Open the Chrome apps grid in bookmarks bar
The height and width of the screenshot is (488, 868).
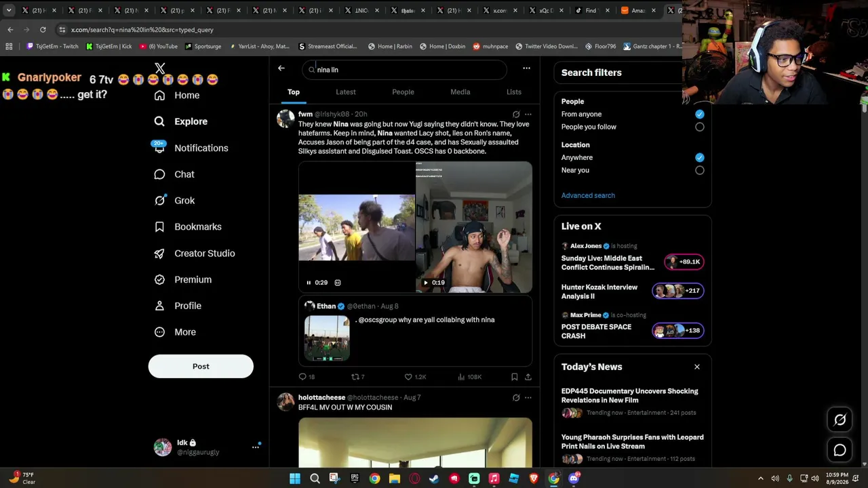pyautogui.click(x=9, y=46)
